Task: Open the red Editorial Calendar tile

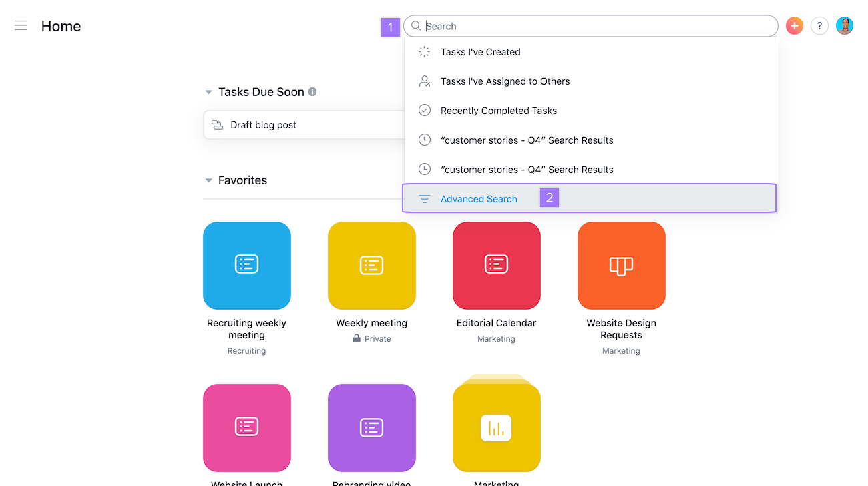Action: [x=497, y=266]
